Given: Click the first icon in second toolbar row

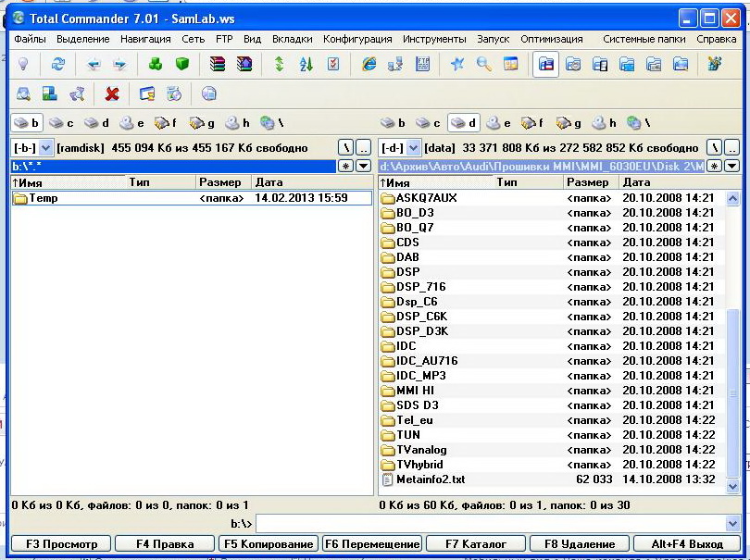Looking at the screenshot, I should click(23, 93).
